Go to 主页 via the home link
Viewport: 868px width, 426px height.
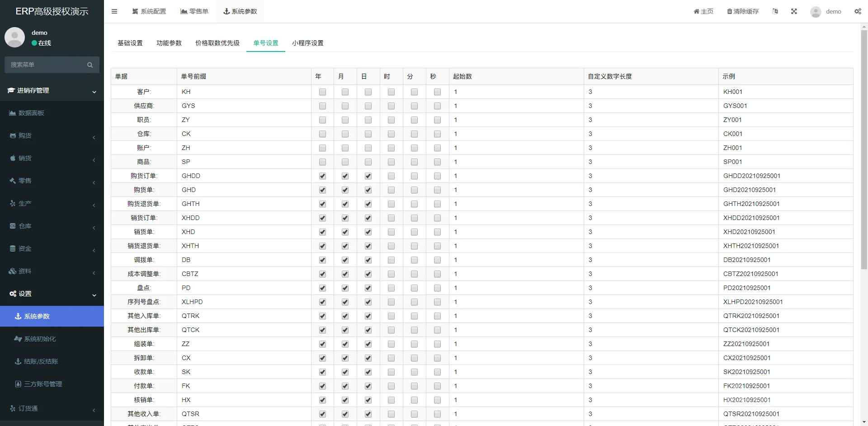703,11
